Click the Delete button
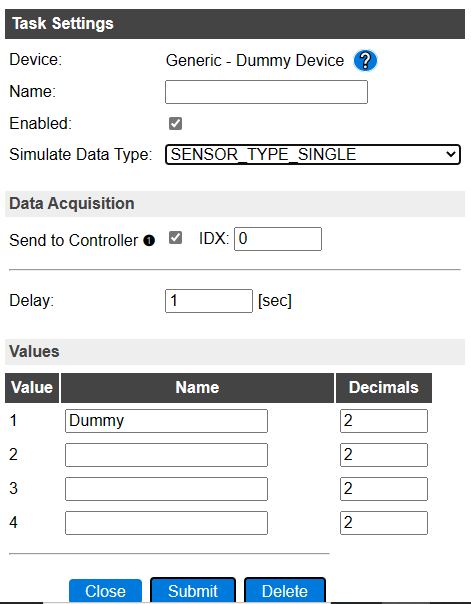 pyautogui.click(x=285, y=591)
